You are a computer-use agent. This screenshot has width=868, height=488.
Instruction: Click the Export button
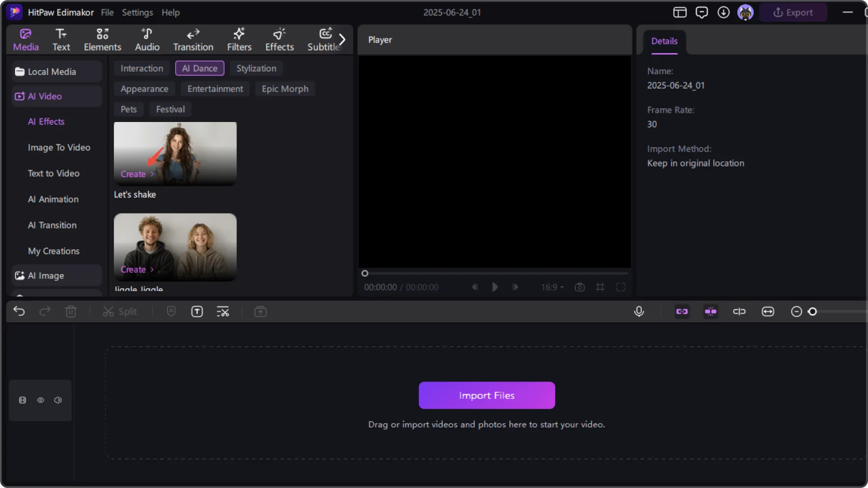click(793, 13)
